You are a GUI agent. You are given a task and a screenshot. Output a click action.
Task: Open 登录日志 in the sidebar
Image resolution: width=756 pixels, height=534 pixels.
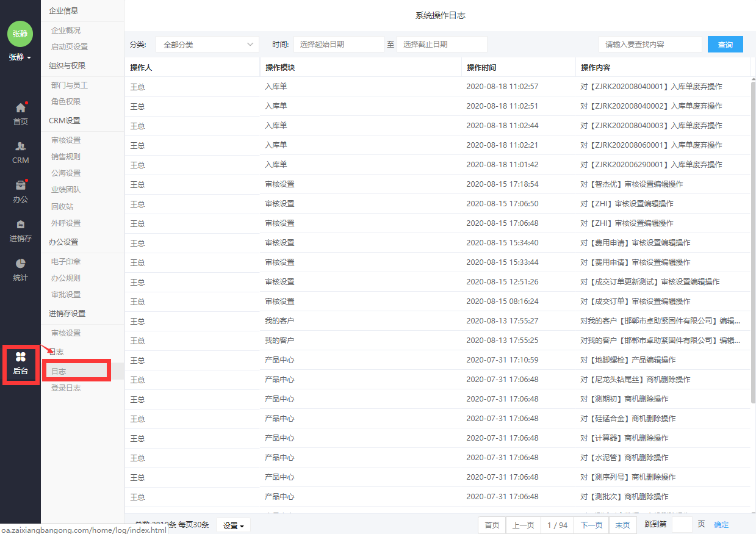click(66, 388)
